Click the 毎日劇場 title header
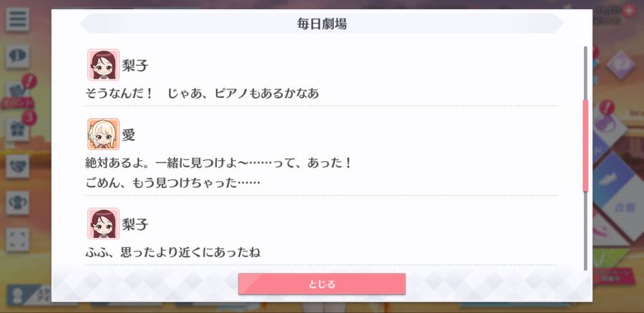The image size is (644, 313). tap(322, 24)
